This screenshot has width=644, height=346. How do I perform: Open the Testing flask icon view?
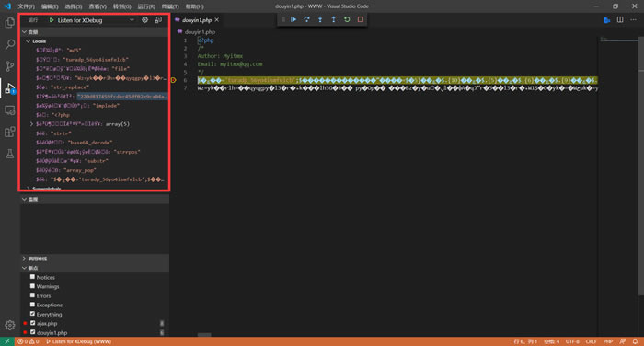pyautogui.click(x=10, y=154)
